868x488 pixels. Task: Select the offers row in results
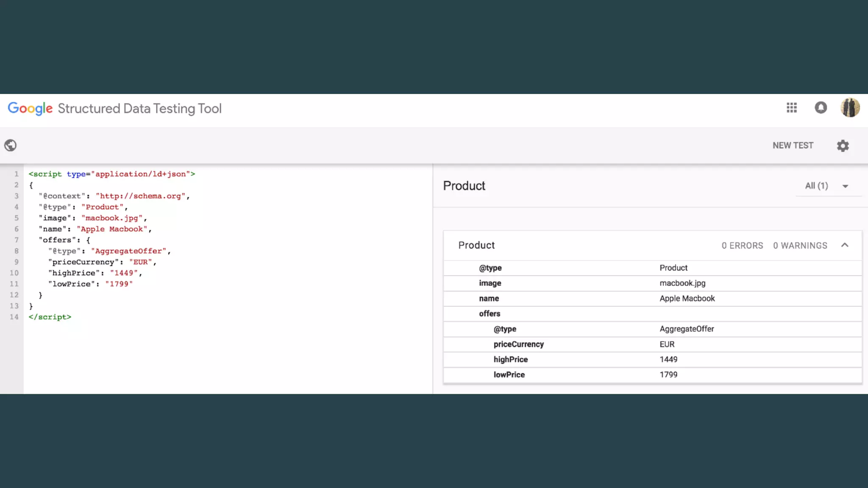[490, 313]
